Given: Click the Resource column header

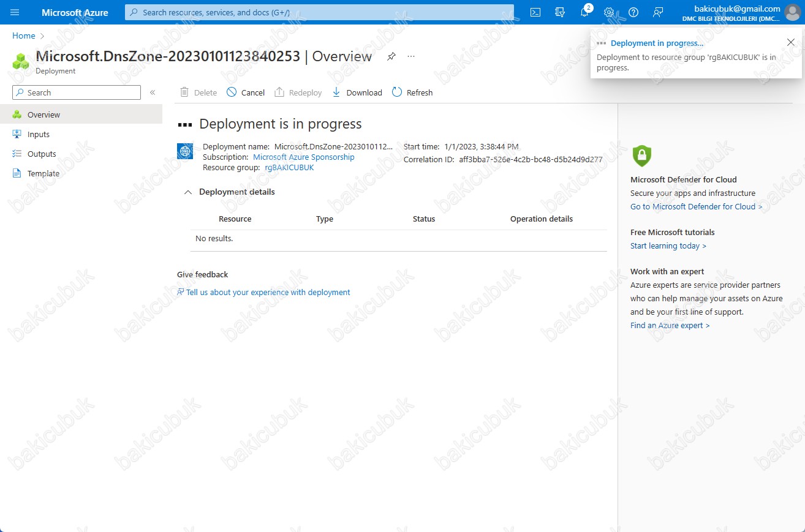Looking at the screenshot, I should pos(235,219).
